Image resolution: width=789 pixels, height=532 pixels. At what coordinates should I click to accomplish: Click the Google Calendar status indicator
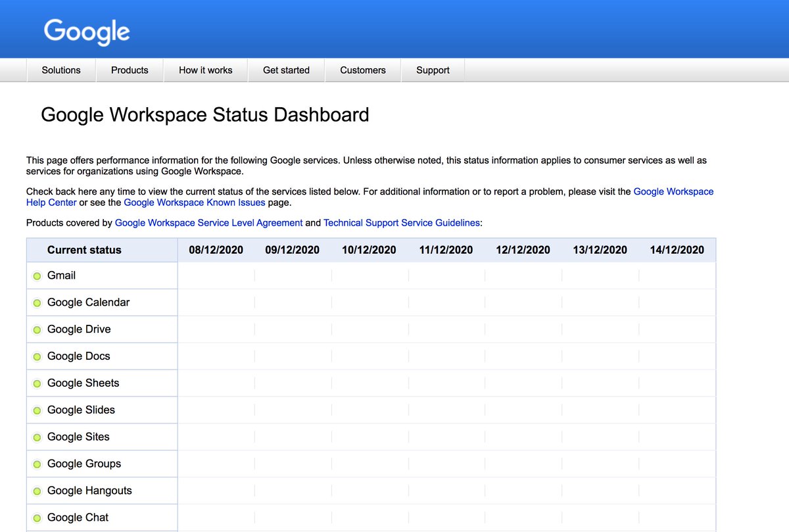[x=37, y=302]
